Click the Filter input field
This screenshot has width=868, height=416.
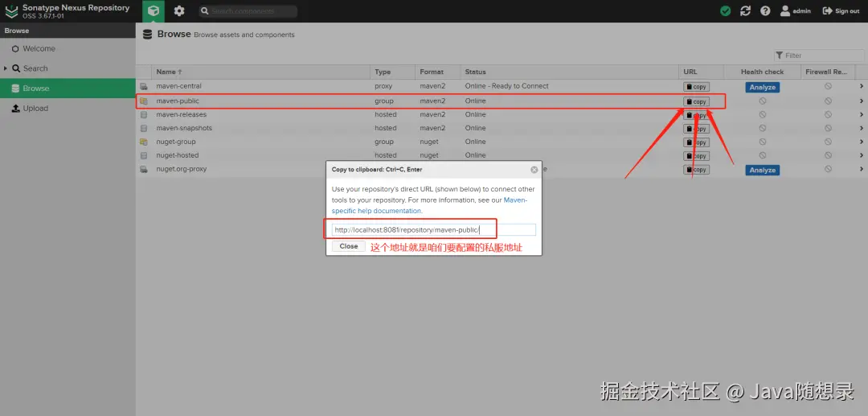[x=819, y=56]
